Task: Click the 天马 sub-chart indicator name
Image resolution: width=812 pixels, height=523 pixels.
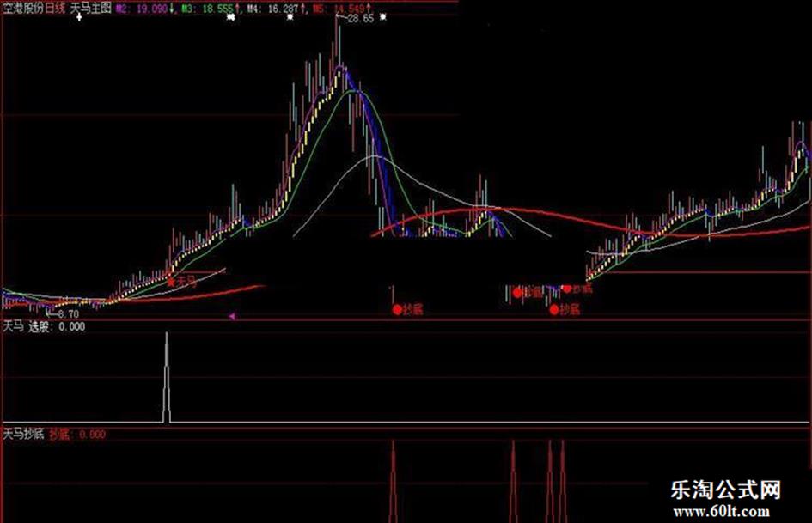Action: pos(14,326)
